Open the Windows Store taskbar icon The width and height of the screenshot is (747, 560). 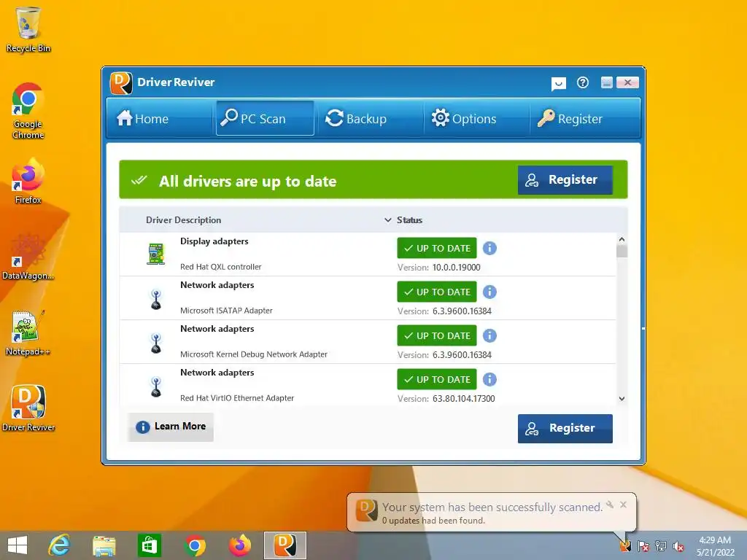[150, 545]
